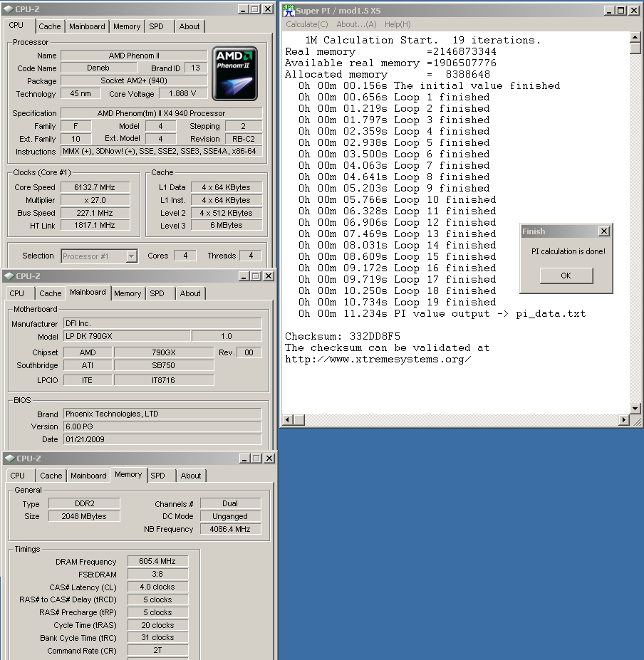The width and height of the screenshot is (644, 660).
Task: Click the xtremesystems.org URL text in Super PI
Action: pos(378,359)
